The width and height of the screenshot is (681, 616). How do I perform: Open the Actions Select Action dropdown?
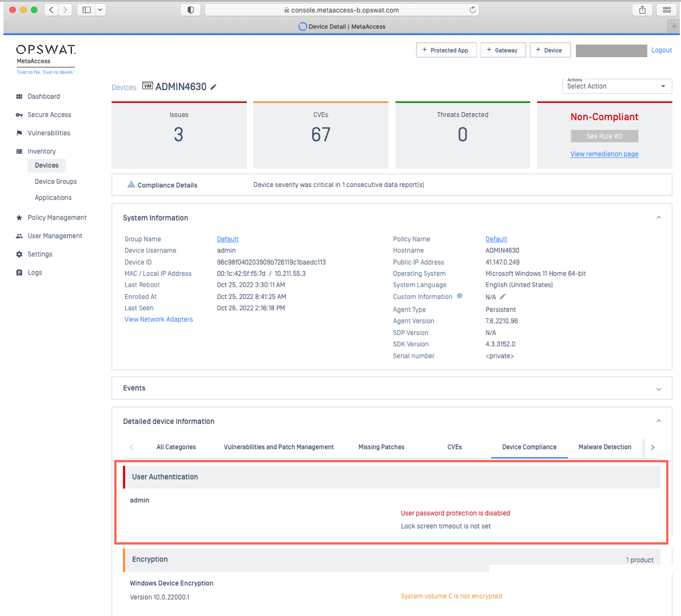click(616, 86)
